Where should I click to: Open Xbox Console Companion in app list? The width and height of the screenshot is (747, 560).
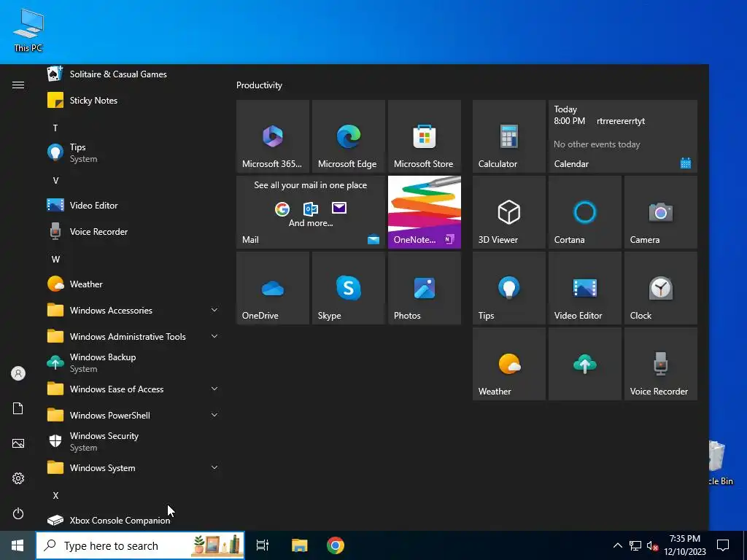[x=133, y=520]
